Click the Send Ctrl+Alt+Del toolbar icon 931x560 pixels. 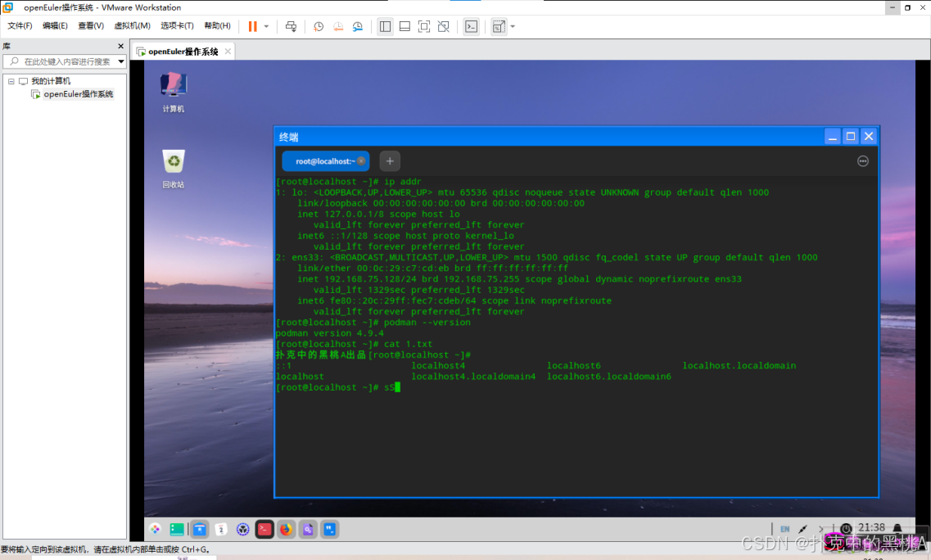[291, 26]
